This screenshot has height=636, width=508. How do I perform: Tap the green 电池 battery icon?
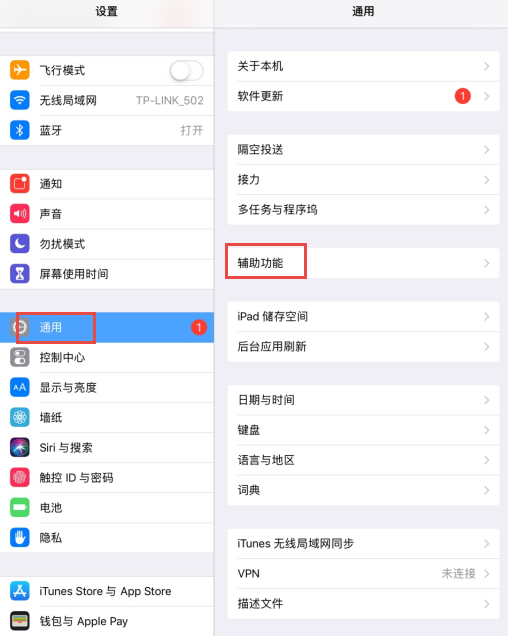[19, 507]
